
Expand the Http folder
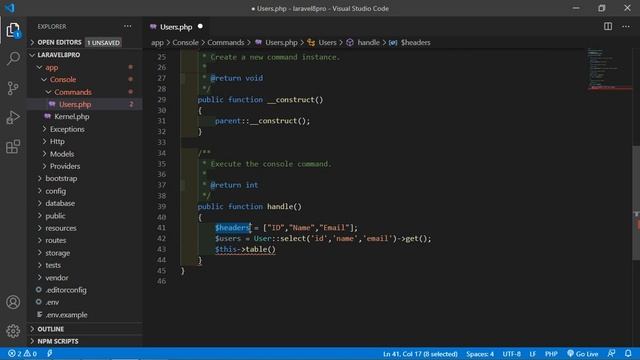click(x=84, y=141)
